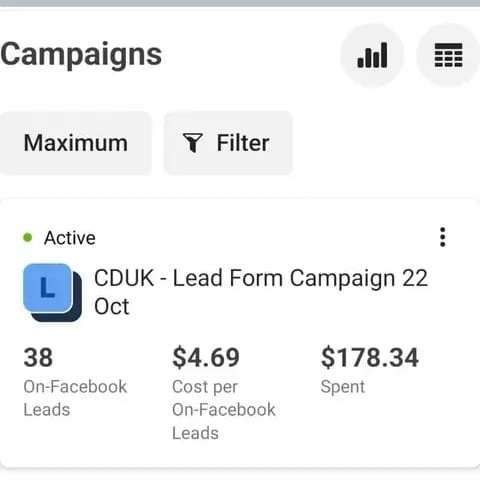Image resolution: width=480 pixels, height=483 pixels.
Task: Click the Cost per On-Facebook Leads label
Action: click(x=224, y=410)
